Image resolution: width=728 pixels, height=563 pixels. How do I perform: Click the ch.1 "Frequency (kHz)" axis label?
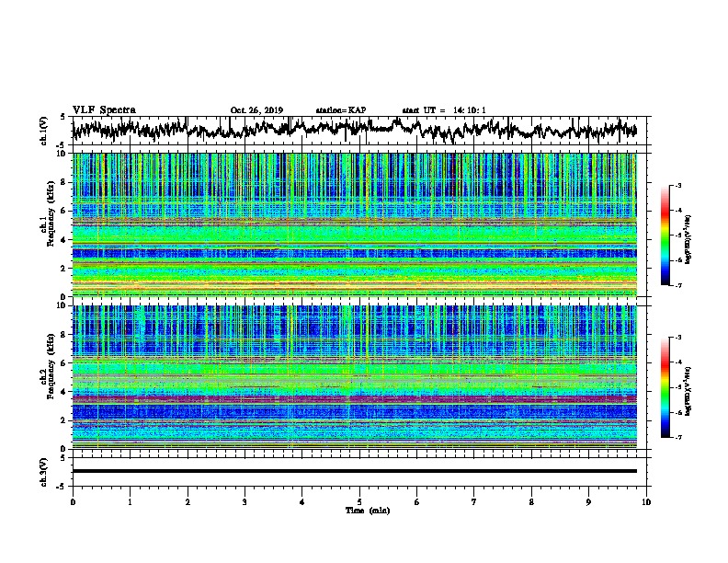[51, 214]
